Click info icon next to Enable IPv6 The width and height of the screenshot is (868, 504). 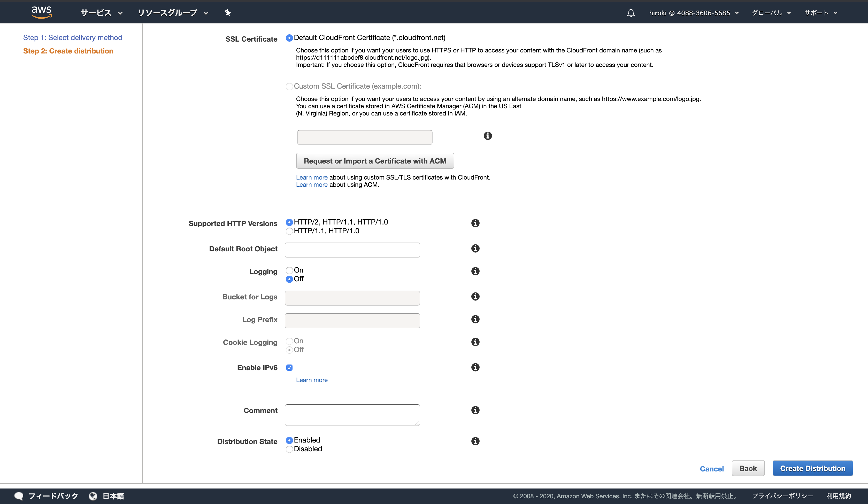pos(475,367)
